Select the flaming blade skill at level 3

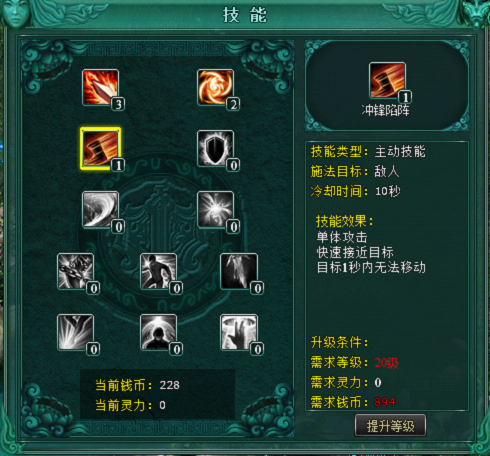[100, 87]
